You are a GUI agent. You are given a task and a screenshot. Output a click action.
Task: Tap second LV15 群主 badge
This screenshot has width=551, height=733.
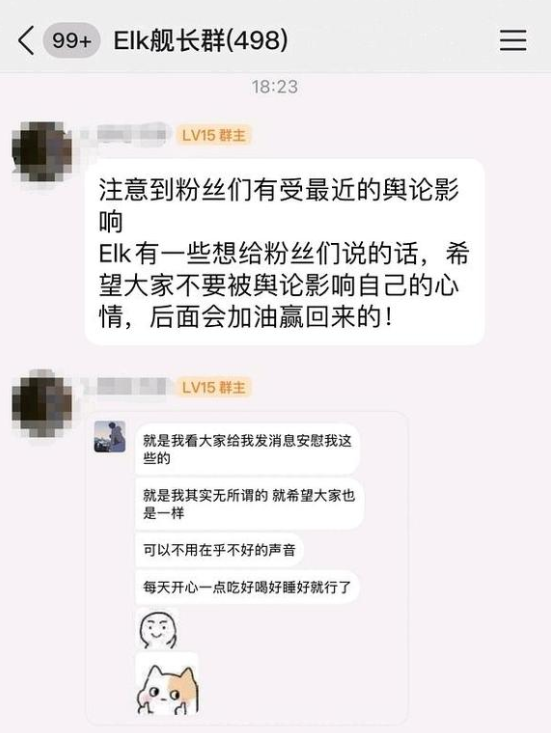(x=214, y=388)
